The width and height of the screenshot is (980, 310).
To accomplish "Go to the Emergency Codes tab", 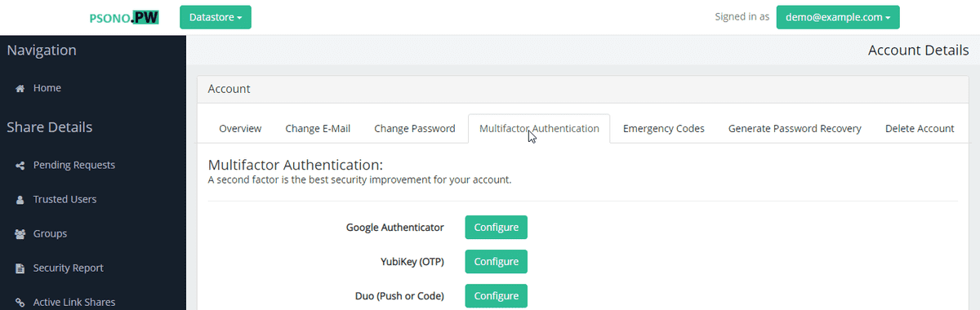I will pos(664,129).
